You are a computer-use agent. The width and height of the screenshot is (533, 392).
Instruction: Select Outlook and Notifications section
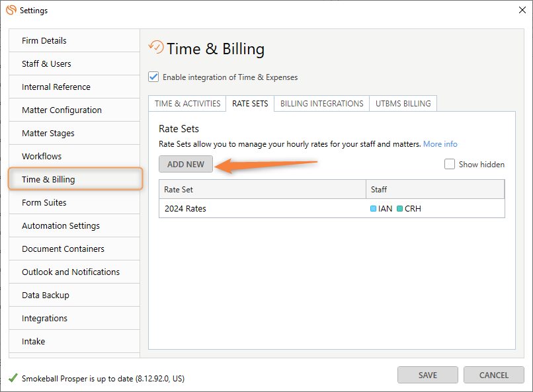click(75, 272)
